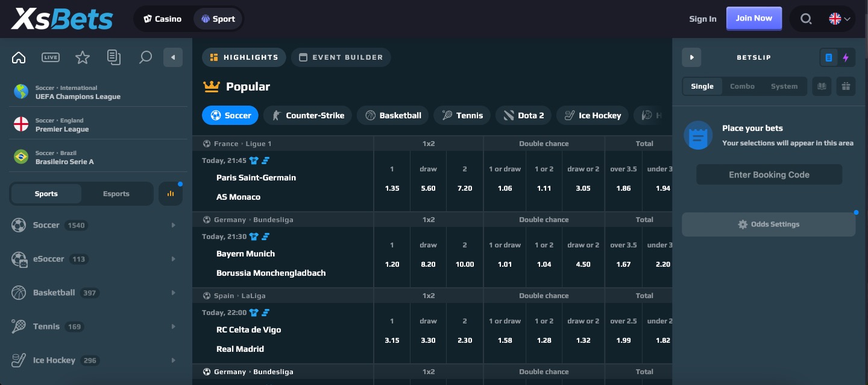The image size is (868, 385).
Task: Open the language flag dropdown
Action: pos(840,19)
